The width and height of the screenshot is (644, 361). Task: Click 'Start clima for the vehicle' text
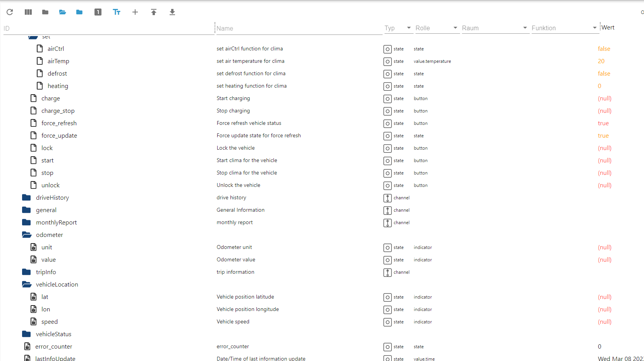[247, 160]
